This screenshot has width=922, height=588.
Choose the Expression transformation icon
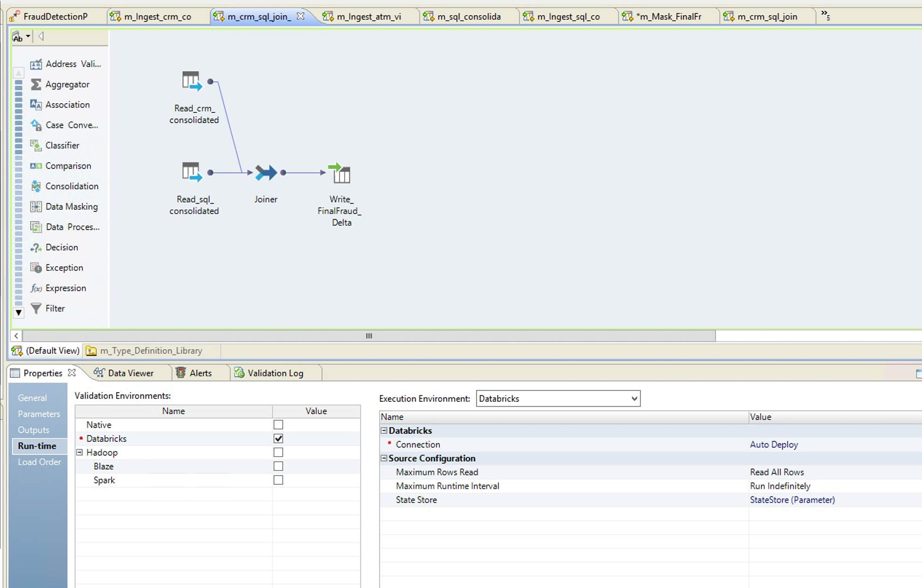36,288
